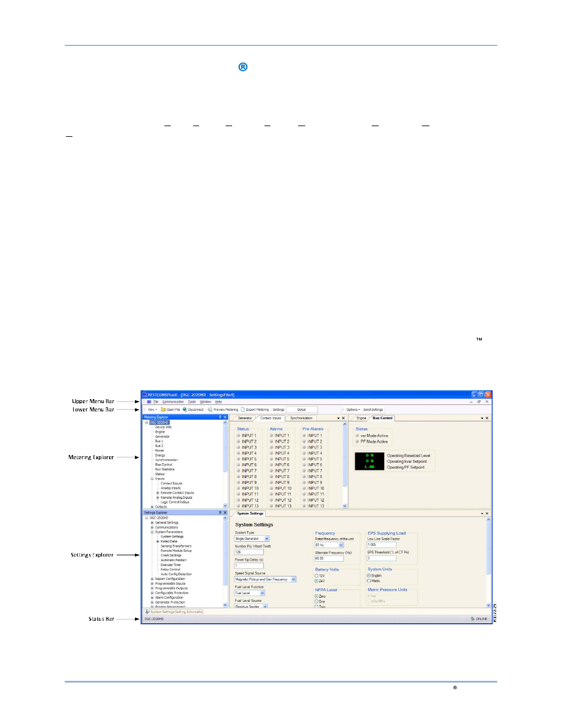Click Status INPUT 10 indicator LED

tap(239, 489)
